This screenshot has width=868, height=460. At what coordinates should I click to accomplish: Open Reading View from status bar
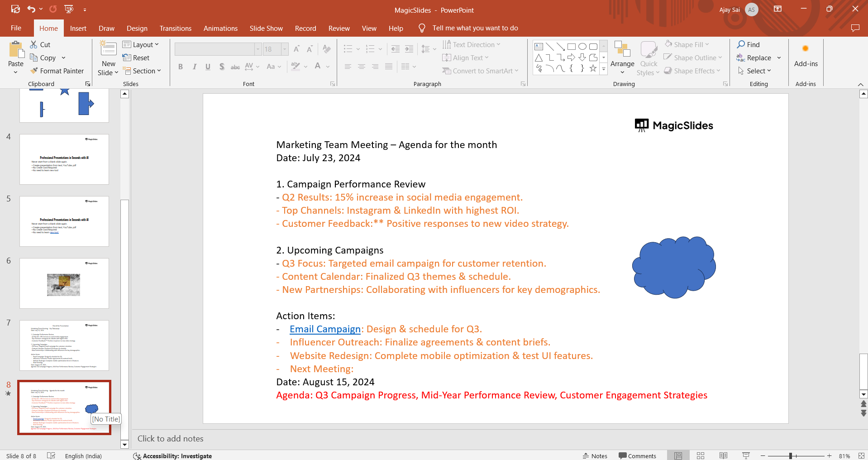pos(723,455)
